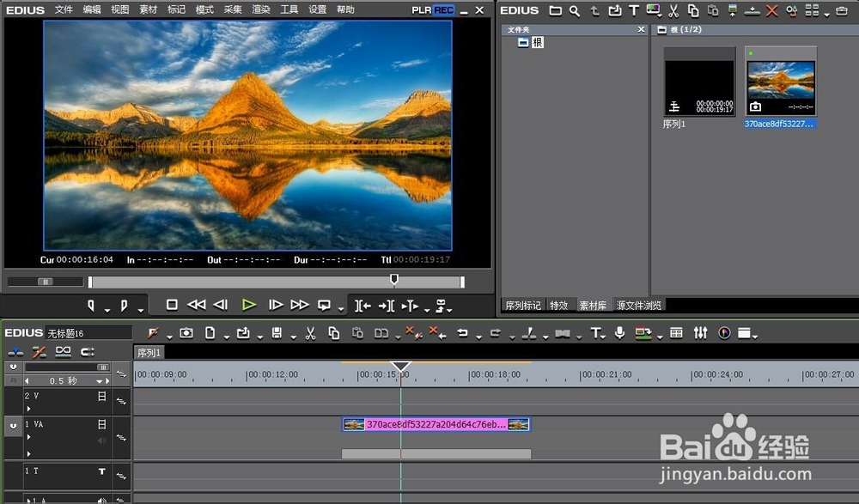Select the 序列1 thumbnail in bin
859x504 pixels.
pos(699,81)
